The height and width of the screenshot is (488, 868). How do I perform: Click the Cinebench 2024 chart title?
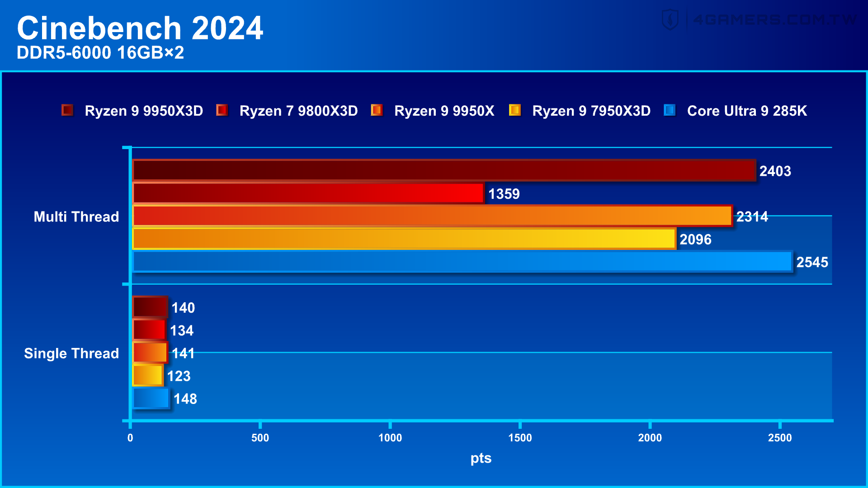(x=140, y=28)
